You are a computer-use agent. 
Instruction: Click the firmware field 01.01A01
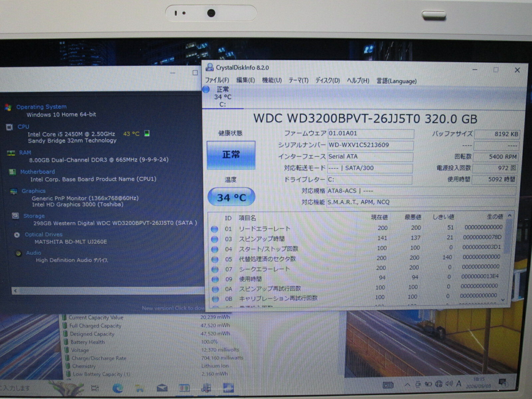tap(371, 134)
